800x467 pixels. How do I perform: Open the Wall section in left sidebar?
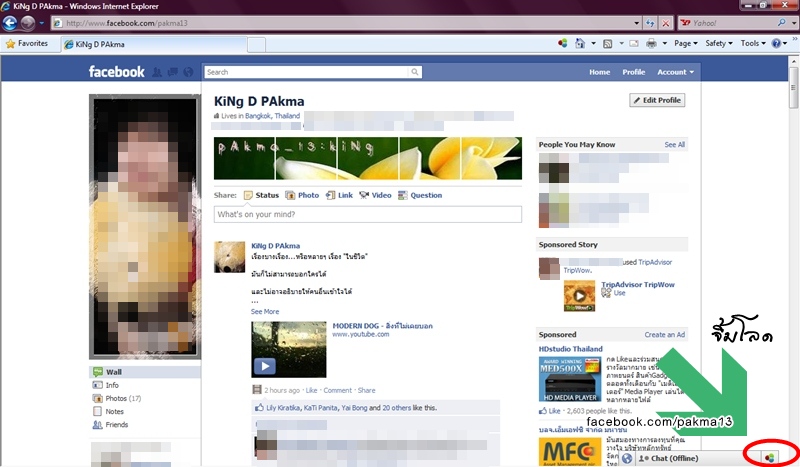click(x=145, y=372)
